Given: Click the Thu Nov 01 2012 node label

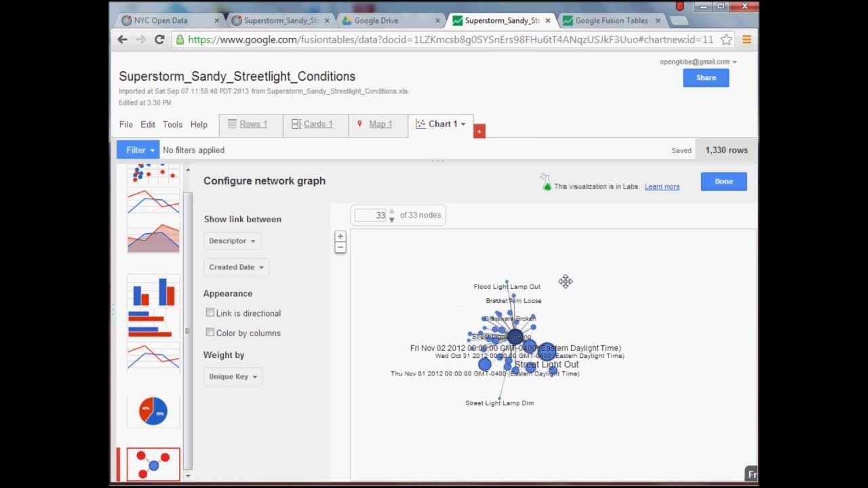Looking at the screenshot, I should tap(485, 374).
